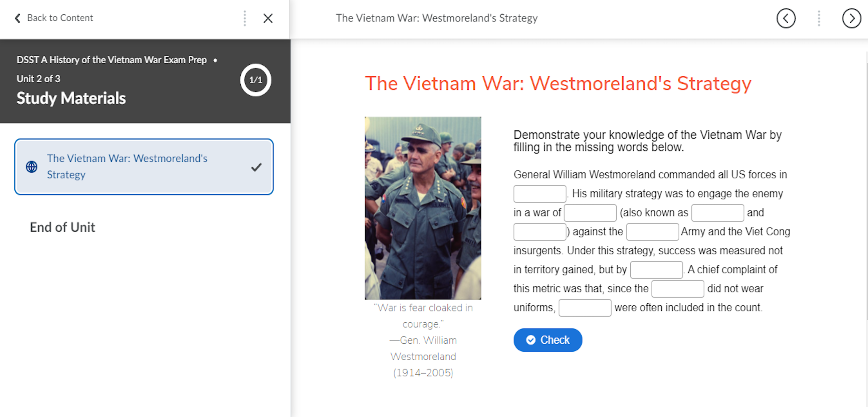
Task: Click the blank after 'uniforms,'
Action: point(585,308)
